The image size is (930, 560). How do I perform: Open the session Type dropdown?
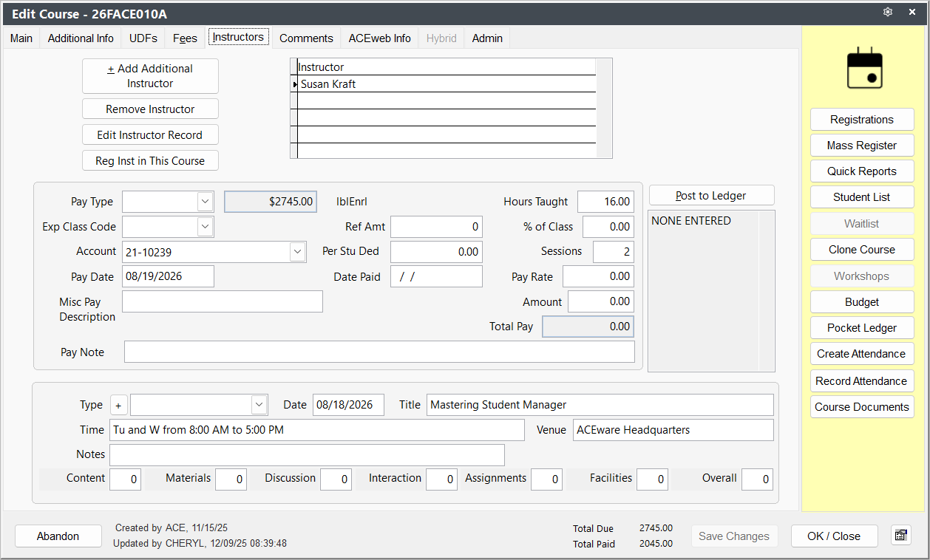tap(259, 405)
